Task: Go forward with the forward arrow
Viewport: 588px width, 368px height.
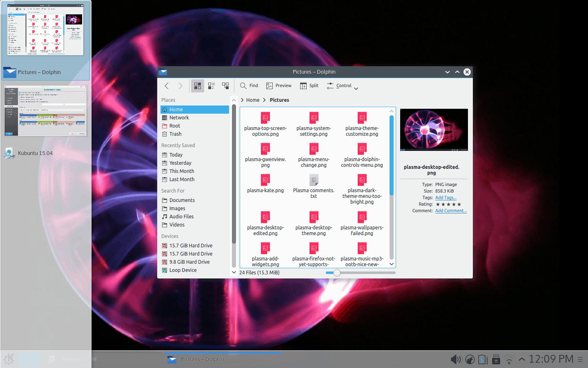Action: click(180, 86)
